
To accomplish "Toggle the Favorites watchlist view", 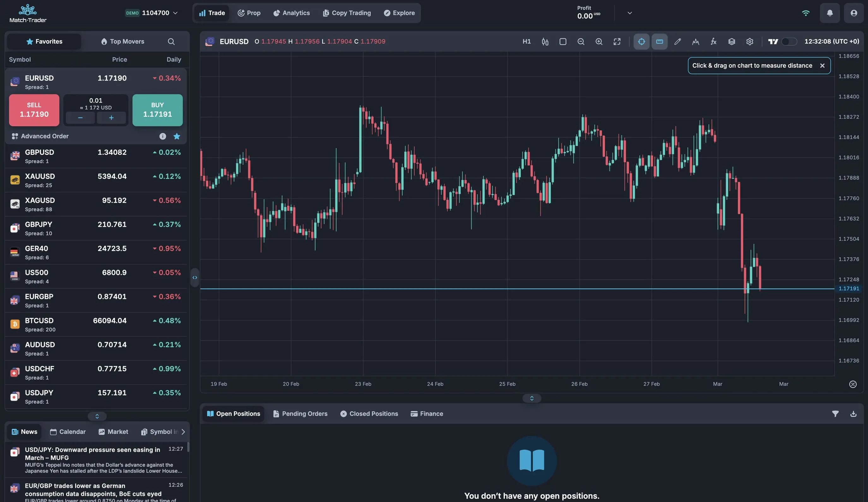I will click(44, 41).
